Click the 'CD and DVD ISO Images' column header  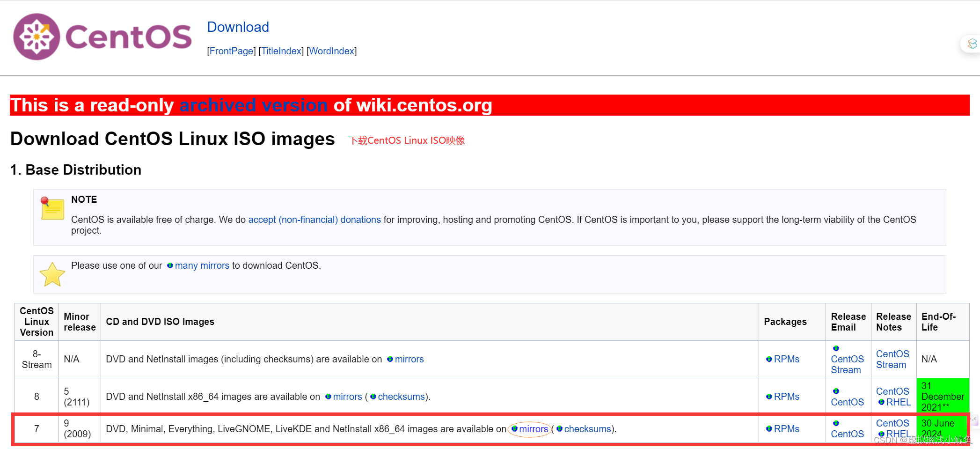click(x=430, y=322)
